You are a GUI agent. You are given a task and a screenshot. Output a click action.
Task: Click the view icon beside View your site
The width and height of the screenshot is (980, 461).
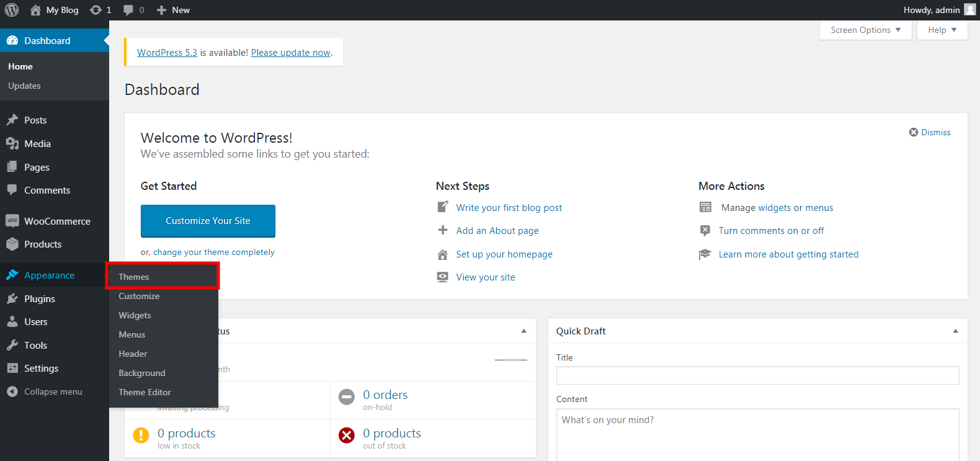tap(443, 277)
